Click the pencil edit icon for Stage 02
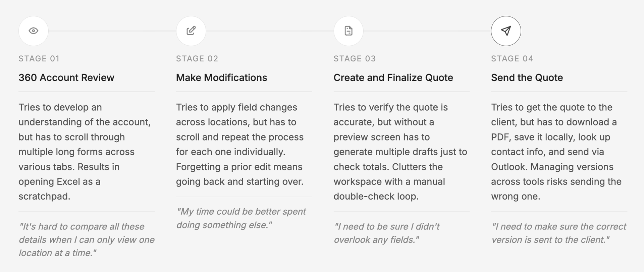 point(191,31)
